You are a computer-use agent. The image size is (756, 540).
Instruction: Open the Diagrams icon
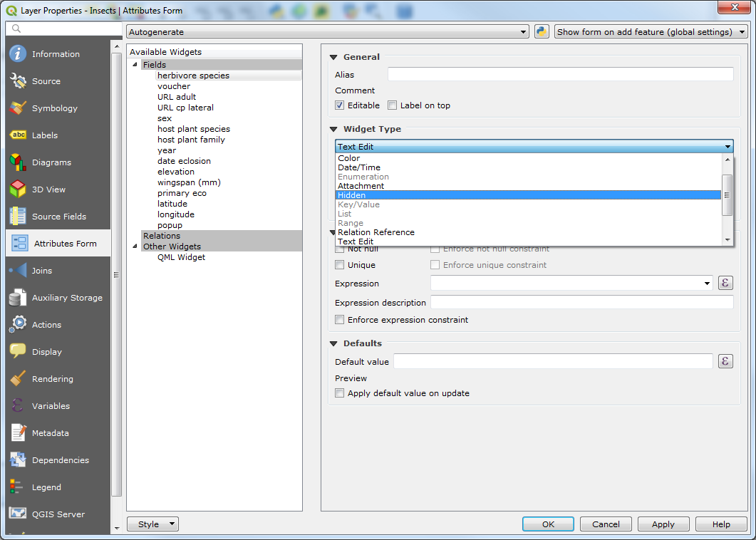click(x=18, y=162)
